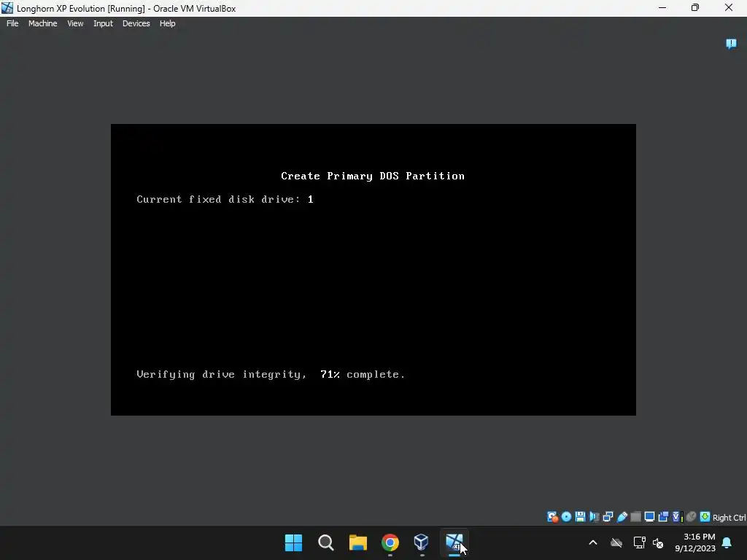The image size is (747, 560).
Task: Open the VirtualBox notification center icon
Action: point(731,44)
